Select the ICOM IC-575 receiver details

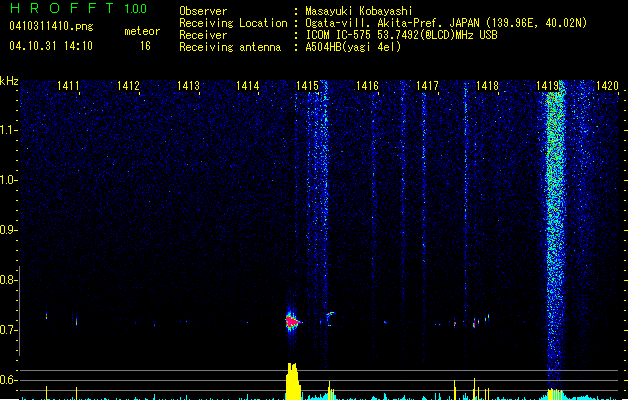tap(402, 35)
